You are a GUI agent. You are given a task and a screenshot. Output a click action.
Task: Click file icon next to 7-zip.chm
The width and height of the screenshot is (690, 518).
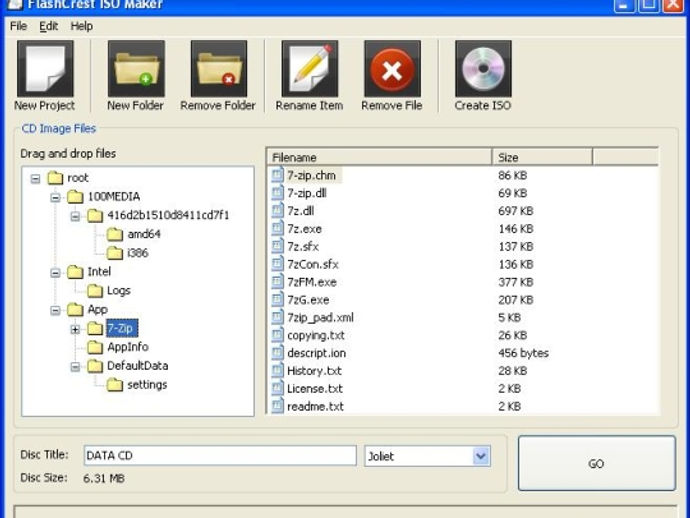(x=277, y=175)
